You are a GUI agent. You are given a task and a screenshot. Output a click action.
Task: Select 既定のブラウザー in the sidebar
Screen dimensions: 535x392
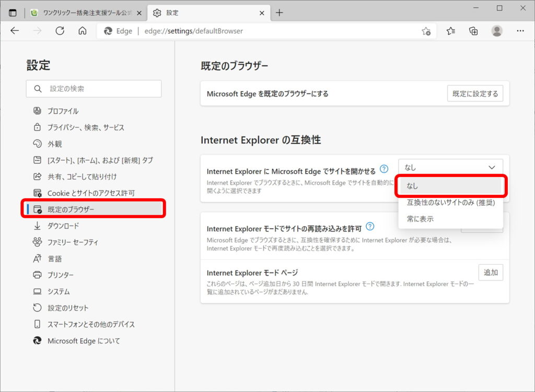coord(94,209)
